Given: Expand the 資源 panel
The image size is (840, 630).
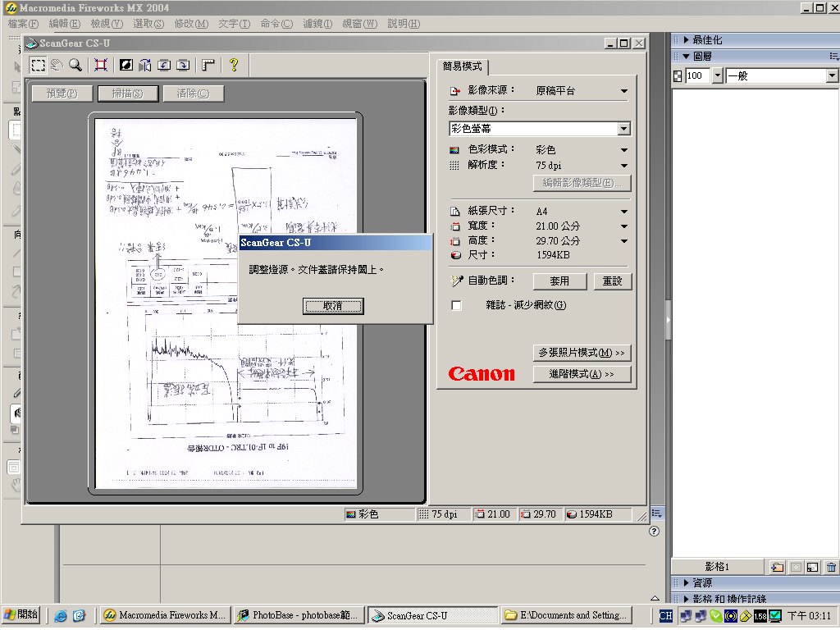Looking at the screenshot, I should (x=687, y=583).
